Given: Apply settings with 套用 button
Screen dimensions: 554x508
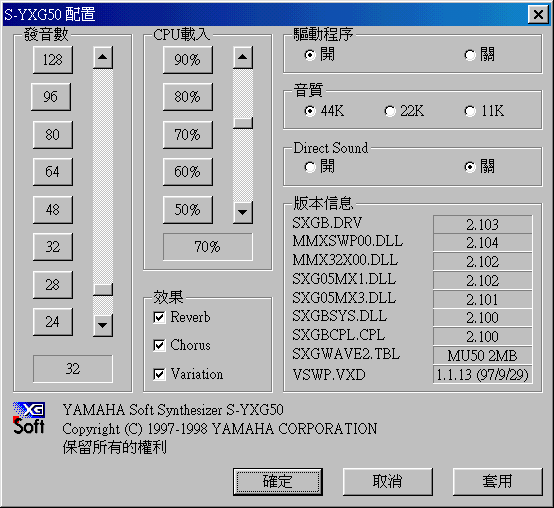Looking at the screenshot, I should 497,482.
